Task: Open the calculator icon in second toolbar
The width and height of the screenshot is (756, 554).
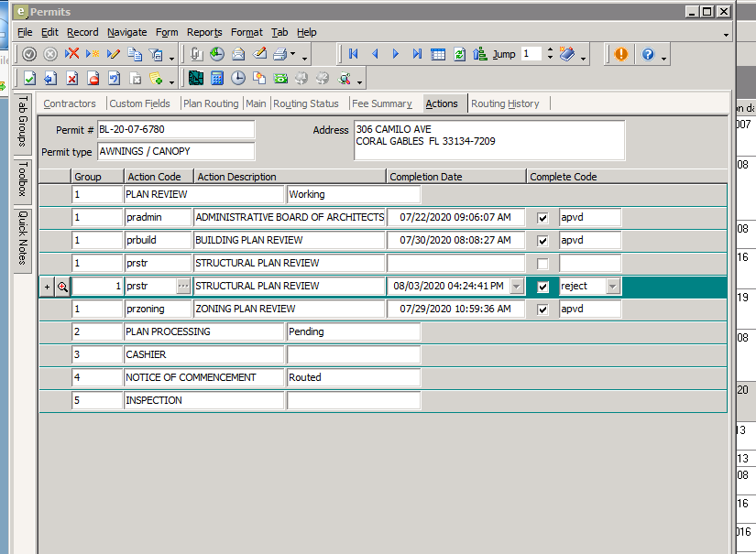Action: coord(217,78)
